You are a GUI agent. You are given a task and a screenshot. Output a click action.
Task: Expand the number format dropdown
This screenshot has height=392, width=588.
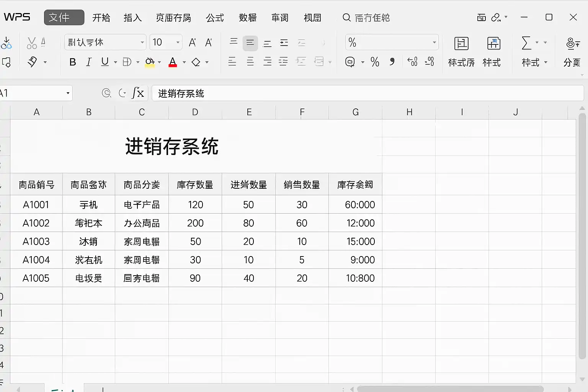(x=434, y=42)
